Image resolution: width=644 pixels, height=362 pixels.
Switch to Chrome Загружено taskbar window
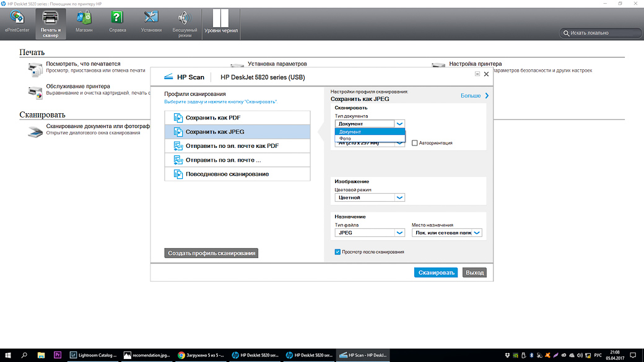coord(201,355)
